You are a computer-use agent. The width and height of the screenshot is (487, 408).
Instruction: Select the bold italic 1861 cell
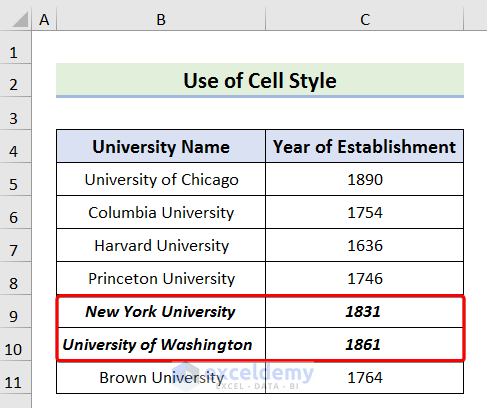click(364, 344)
